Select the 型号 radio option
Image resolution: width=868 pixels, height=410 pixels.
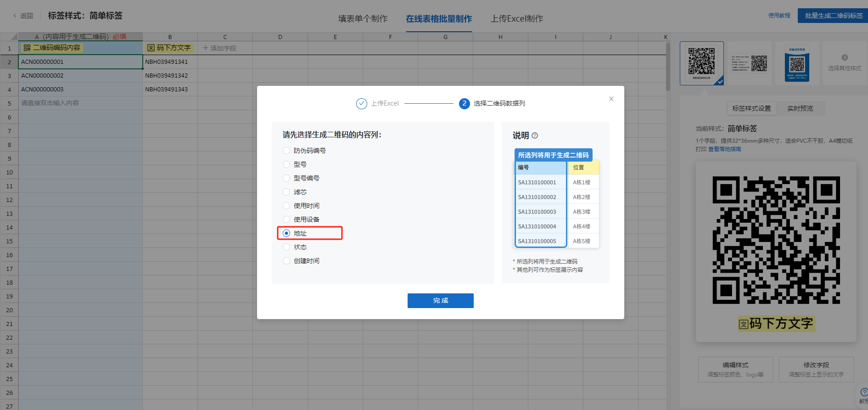(x=286, y=164)
